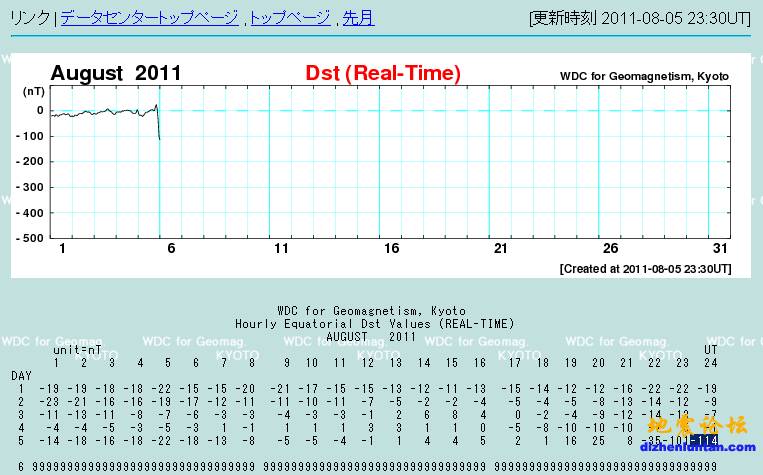
Task: Click the -500 y-axis label
Action: pyautogui.click(x=32, y=238)
